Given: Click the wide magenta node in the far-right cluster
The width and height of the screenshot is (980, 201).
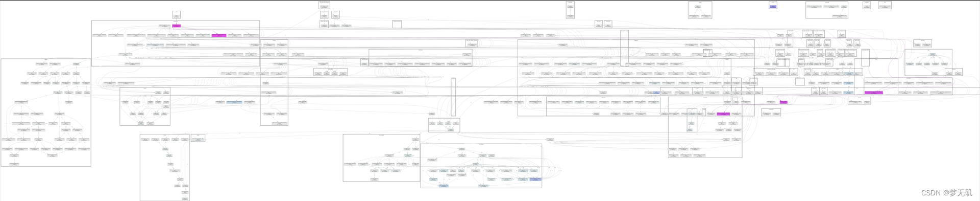Looking at the screenshot, I should point(873,93).
